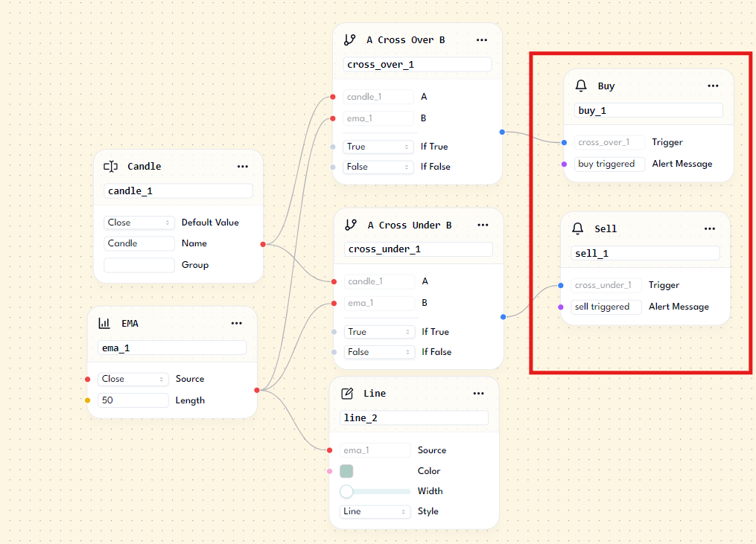Click the Candle node candlestick icon
Image resolution: width=756 pixels, height=544 pixels.
tap(111, 167)
